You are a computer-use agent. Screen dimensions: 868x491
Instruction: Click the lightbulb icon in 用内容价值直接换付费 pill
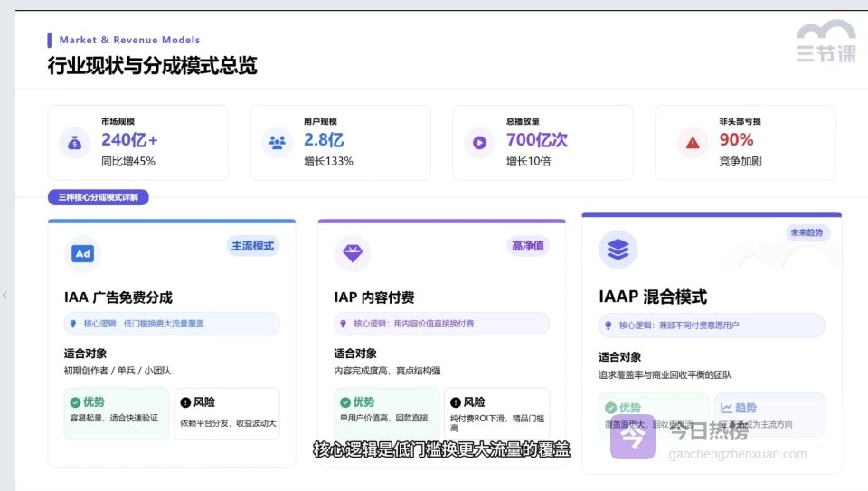tap(344, 324)
